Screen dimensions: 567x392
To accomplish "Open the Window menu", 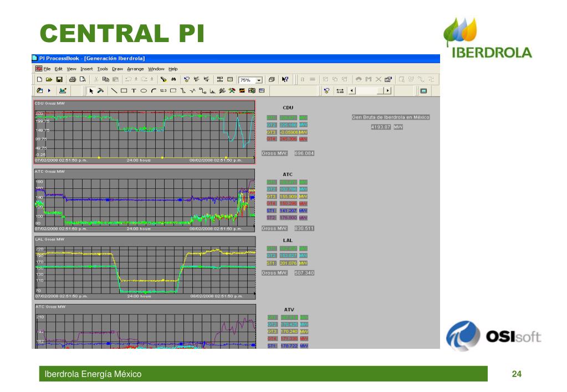I will (x=156, y=69).
